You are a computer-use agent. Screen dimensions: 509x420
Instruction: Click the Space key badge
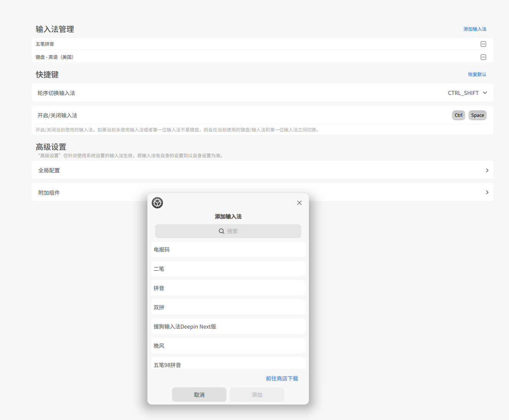tap(477, 115)
